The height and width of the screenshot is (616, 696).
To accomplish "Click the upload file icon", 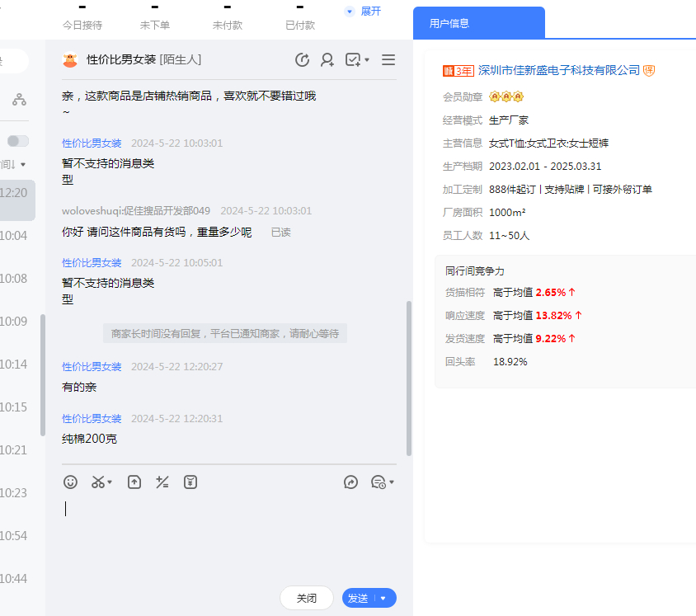I will click(x=134, y=482).
